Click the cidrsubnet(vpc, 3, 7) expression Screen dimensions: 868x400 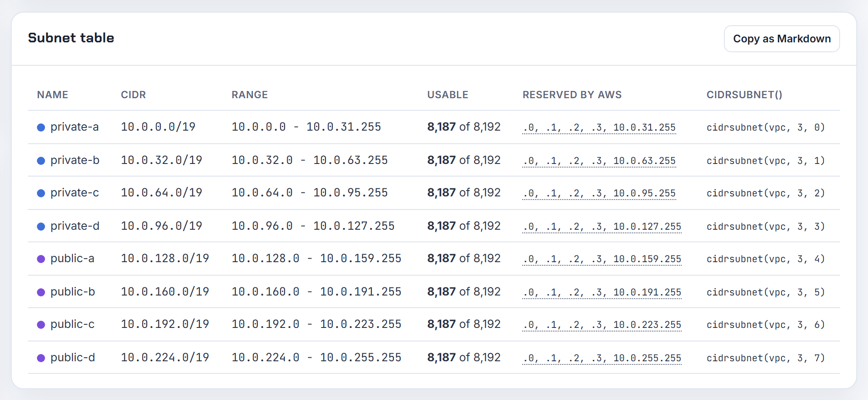pyautogui.click(x=765, y=358)
